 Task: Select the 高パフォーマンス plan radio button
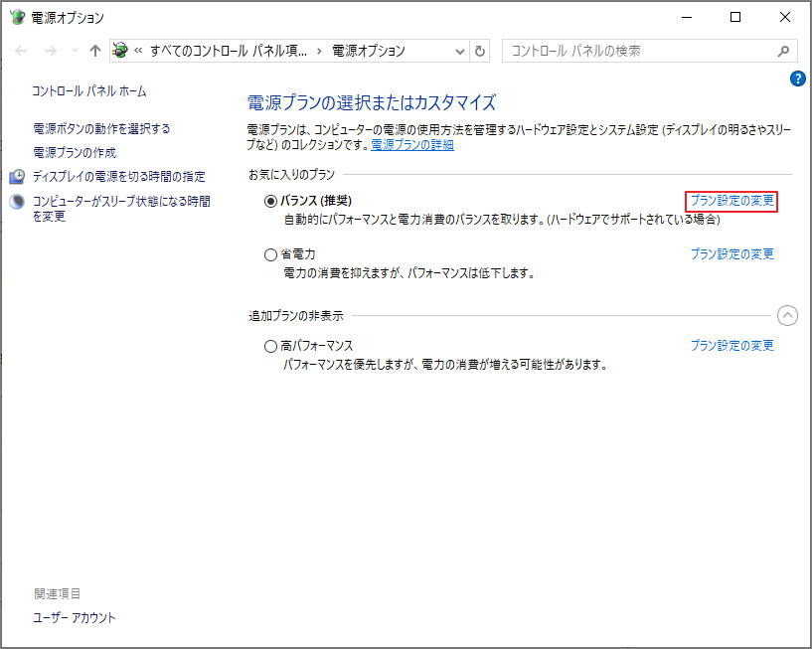269,345
